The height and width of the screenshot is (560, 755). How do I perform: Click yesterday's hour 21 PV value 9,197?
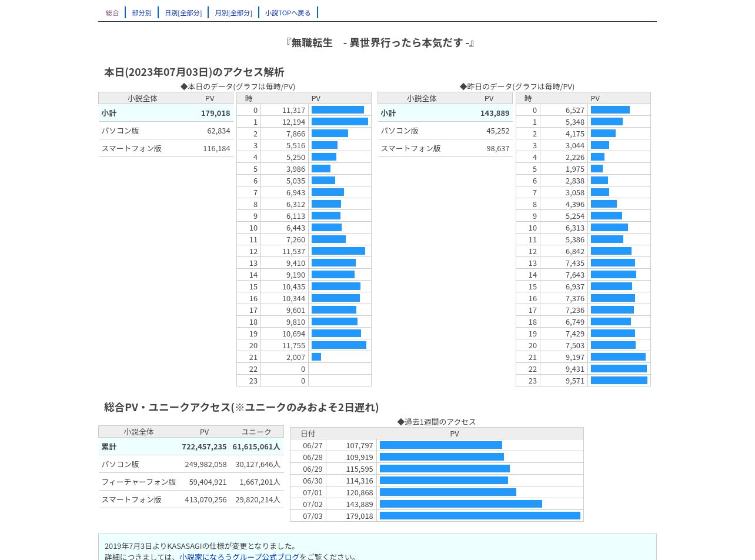(x=575, y=357)
